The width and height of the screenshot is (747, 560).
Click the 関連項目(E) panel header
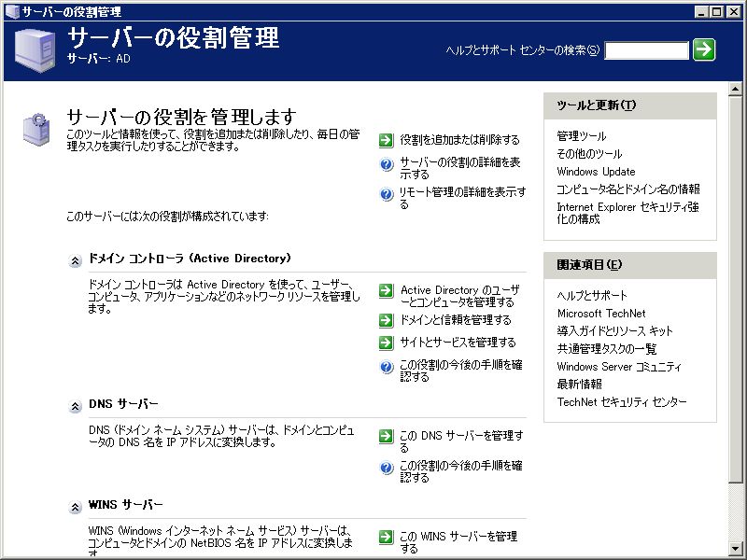(x=629, y=265)
